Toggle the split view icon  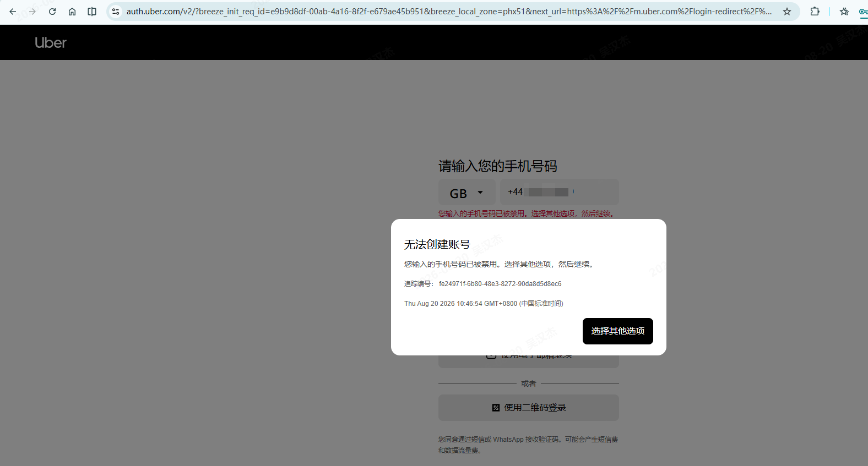92,12
